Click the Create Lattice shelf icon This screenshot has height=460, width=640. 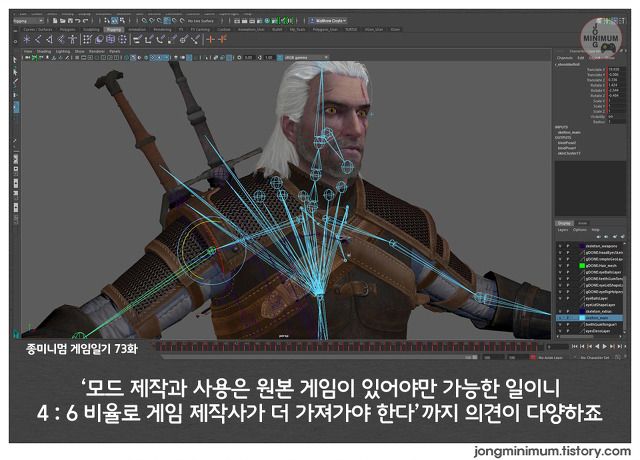click(110, 39)
